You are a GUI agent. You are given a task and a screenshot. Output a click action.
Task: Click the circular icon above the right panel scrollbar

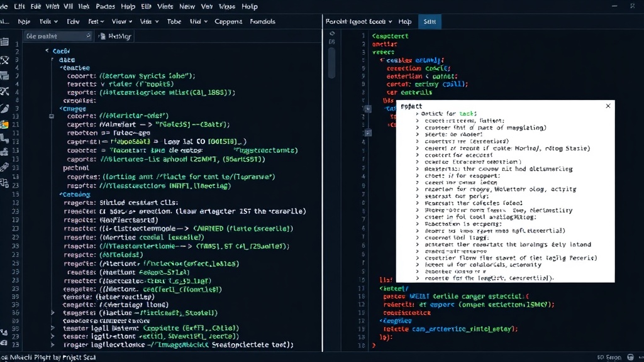[x=332, y=34]
